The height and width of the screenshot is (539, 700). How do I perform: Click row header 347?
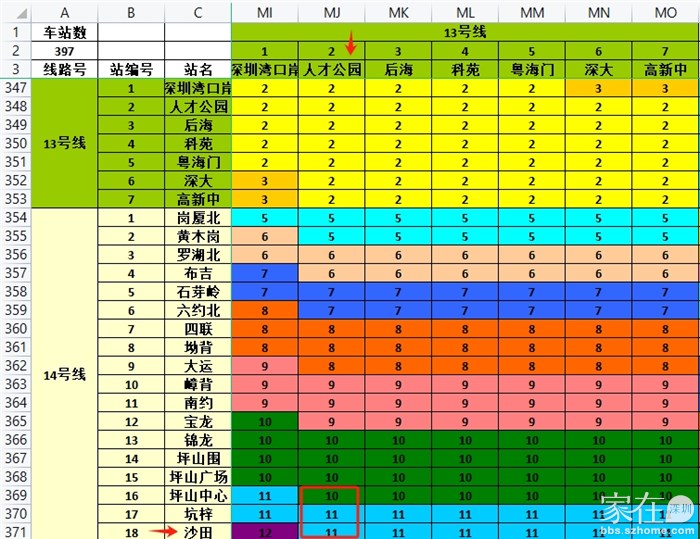(x=16, y=88)
